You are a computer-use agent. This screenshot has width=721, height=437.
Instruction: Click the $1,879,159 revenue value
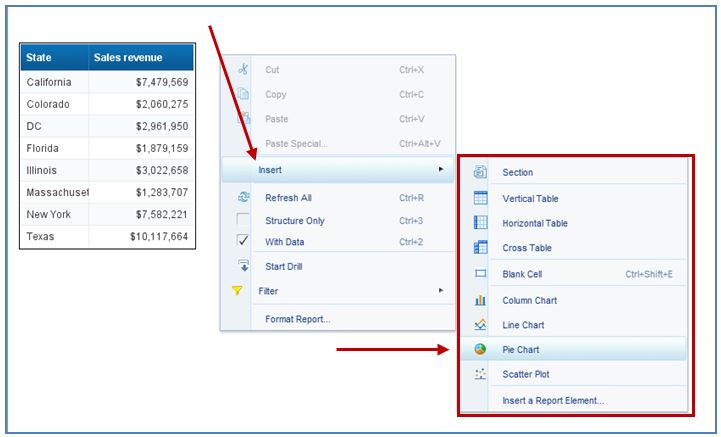[162, 148]
